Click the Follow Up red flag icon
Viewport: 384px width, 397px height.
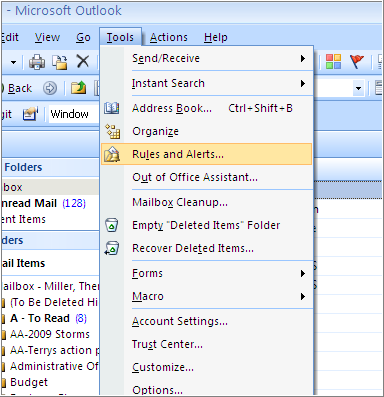coord(357,62)
